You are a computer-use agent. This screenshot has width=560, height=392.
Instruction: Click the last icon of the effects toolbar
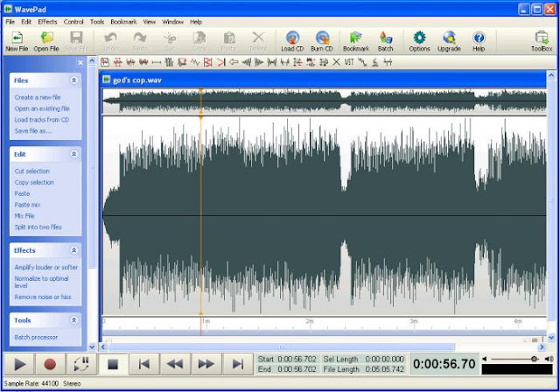388,62
